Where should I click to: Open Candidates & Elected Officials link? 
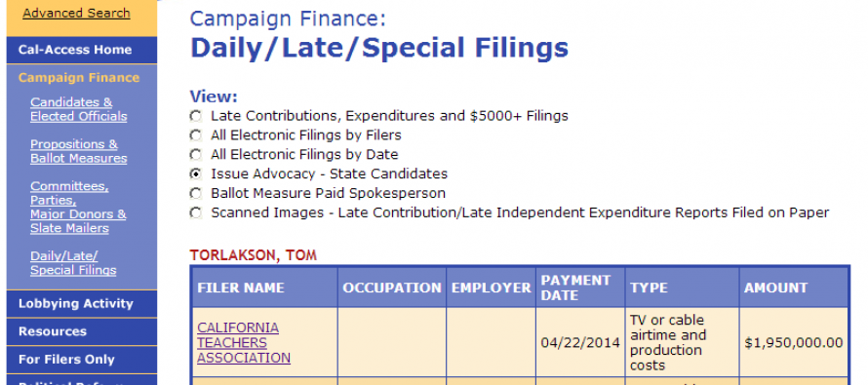click(x=79, y=109)
